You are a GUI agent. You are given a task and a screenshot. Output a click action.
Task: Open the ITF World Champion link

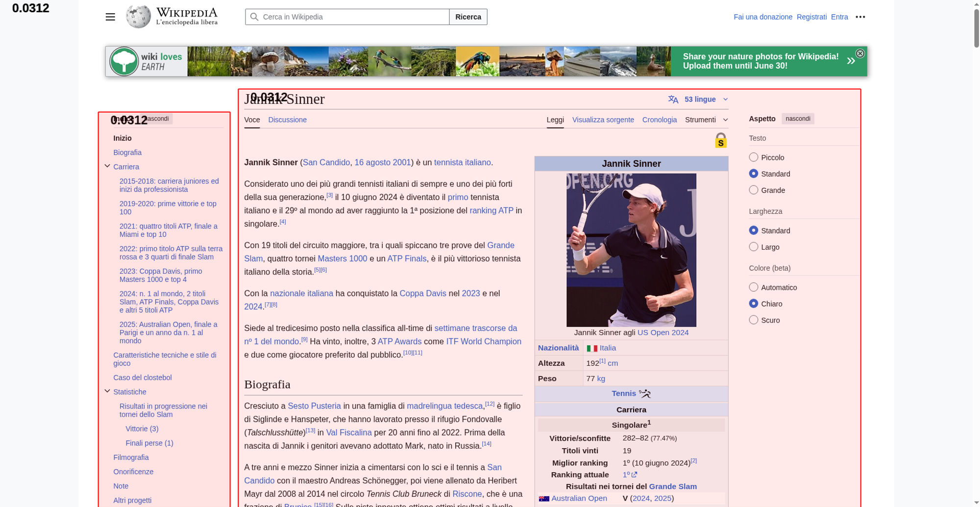(484, 341)
